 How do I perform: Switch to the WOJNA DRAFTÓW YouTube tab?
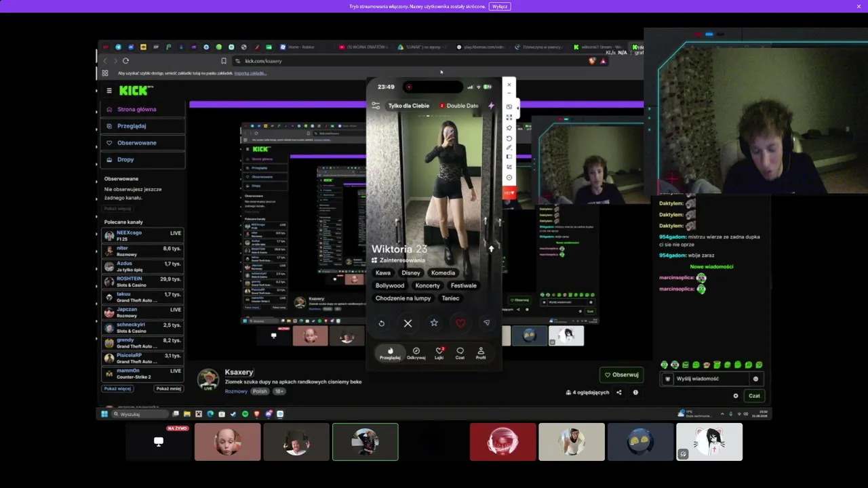(363, 47)
